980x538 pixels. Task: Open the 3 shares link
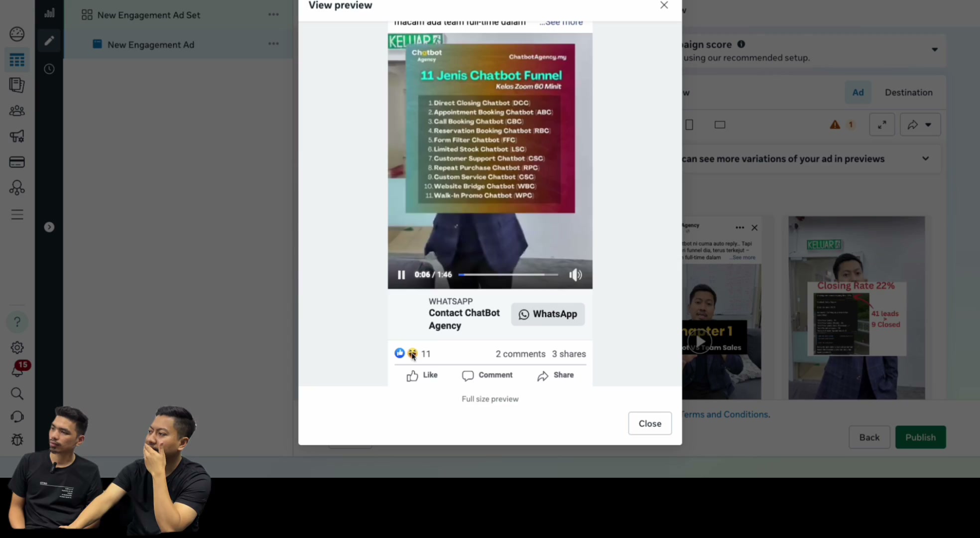[x=569, y=354]
